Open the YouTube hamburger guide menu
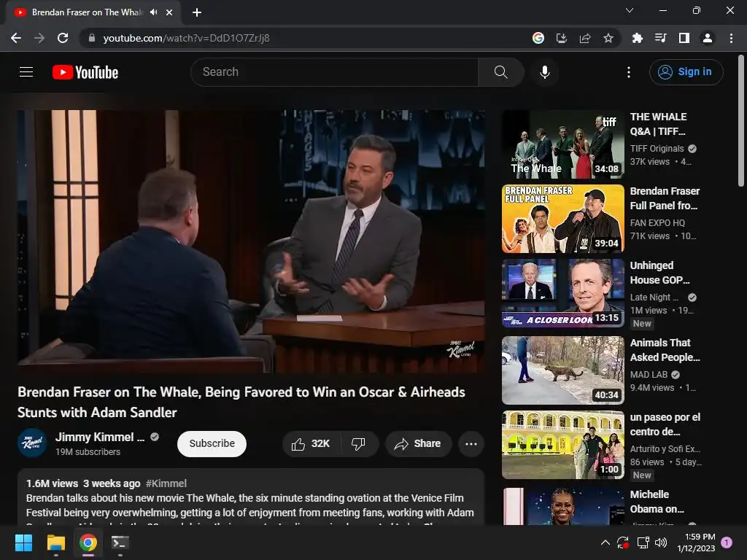 tap(26, 72)
